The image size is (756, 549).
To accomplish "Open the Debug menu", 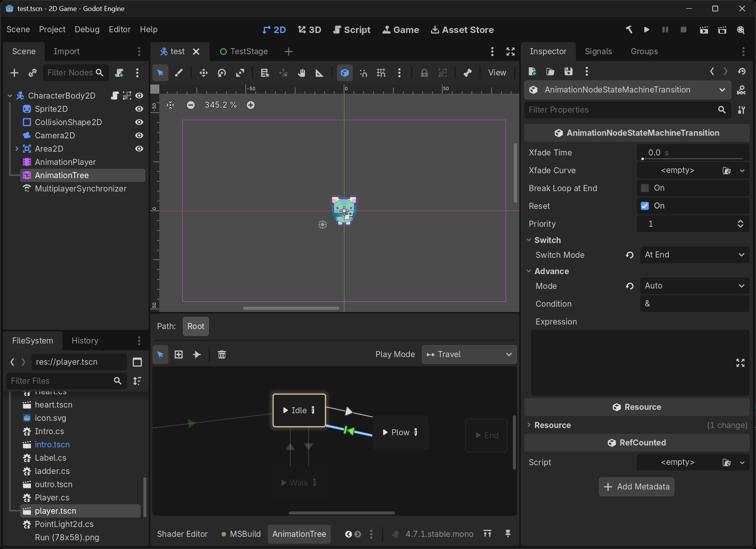I will point(87,30).
